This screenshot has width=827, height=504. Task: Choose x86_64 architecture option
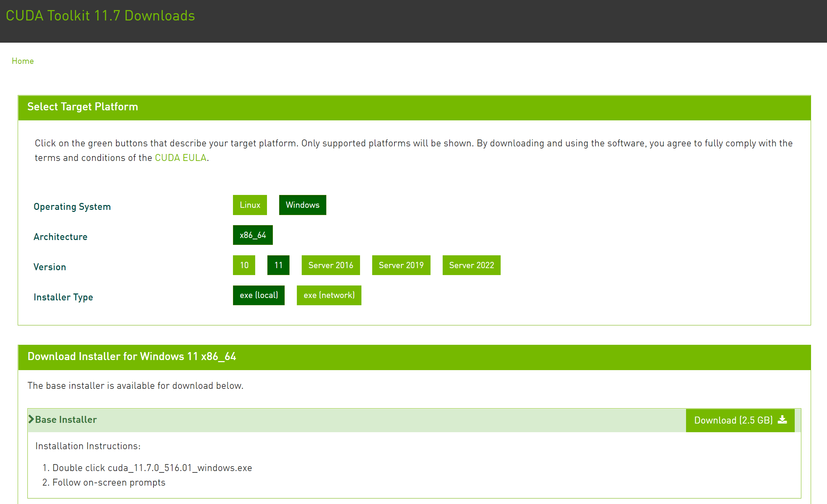[x=253, y=235]
